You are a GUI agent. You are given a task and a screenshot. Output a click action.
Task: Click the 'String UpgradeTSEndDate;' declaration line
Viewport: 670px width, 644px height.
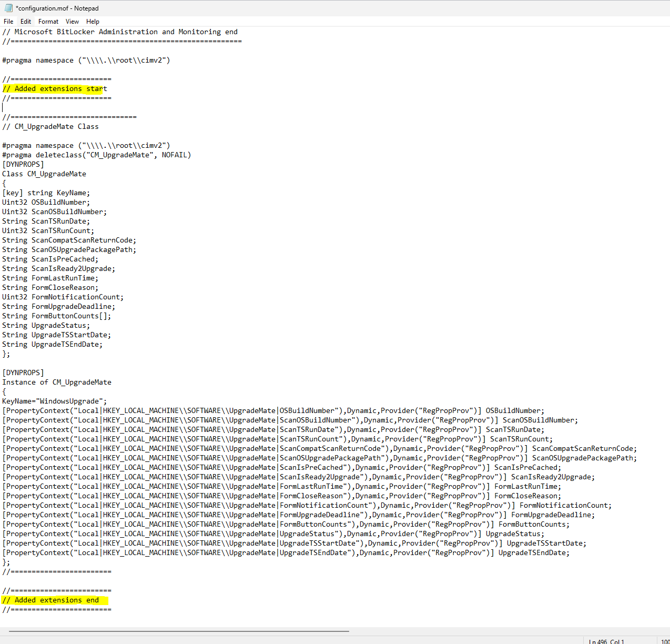point(53,345)
